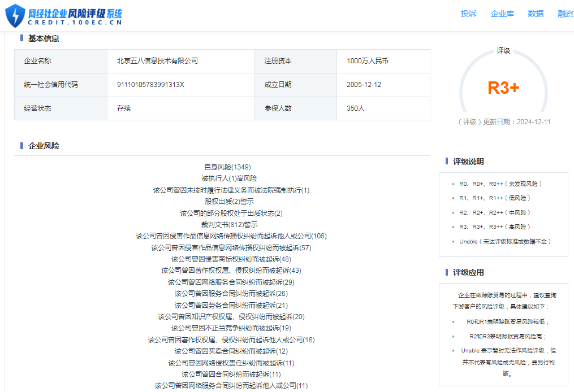Click the credit code 91110105783991313X
574x392 pixels.
(x=150, y=85)
